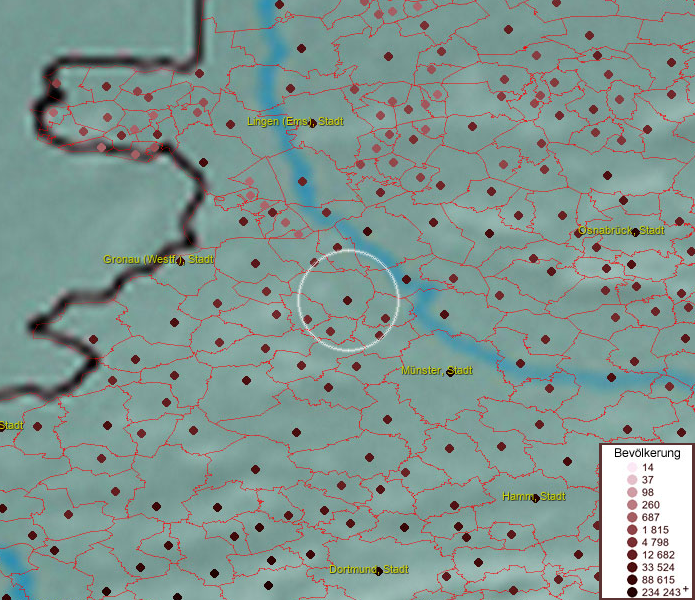Click the legend value 4 798
The image size is (695, 600).
(x=655, y=542)
